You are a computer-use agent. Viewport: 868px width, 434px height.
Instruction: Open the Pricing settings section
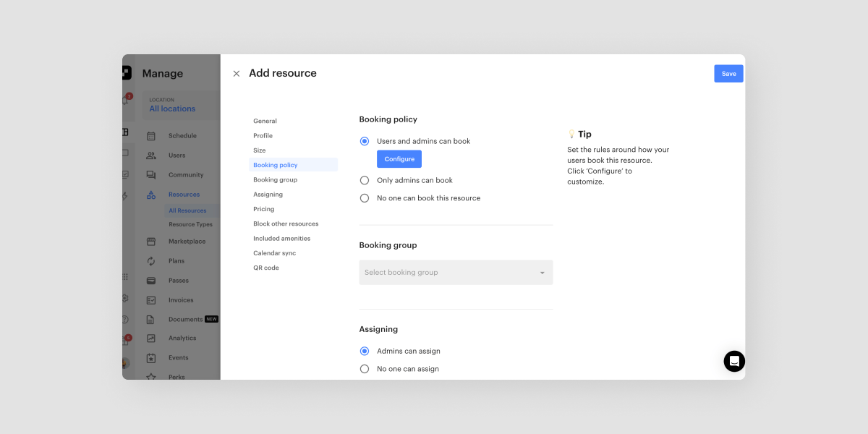(x=263, y=208)
